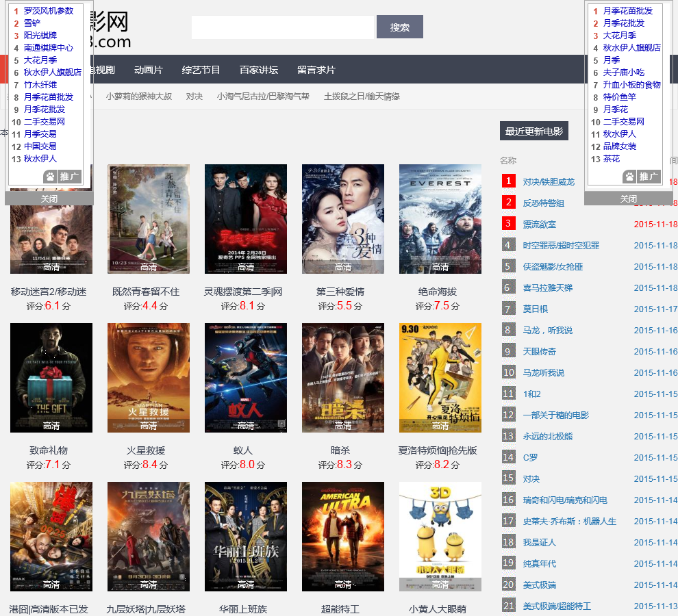Open ranked item 史蒂夫·乔布斯：机器人生
The width and height of the screenshot is (678, 616).
[570, 522]
